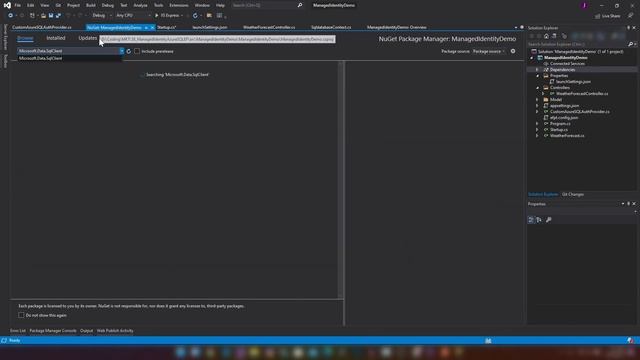Collapse the Properties folder

click(537, 76)
